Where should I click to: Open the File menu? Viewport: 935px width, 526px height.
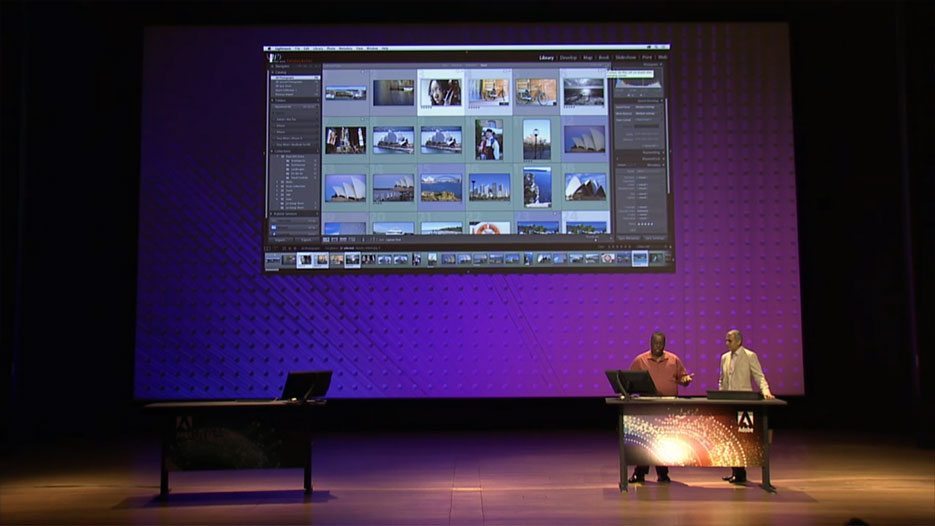tap(297, 48)
